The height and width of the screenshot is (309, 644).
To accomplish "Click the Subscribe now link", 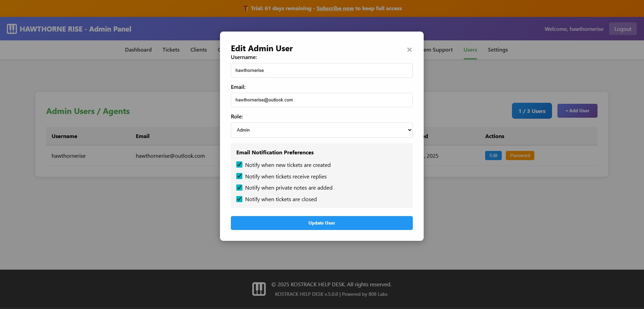I will 335,8.
